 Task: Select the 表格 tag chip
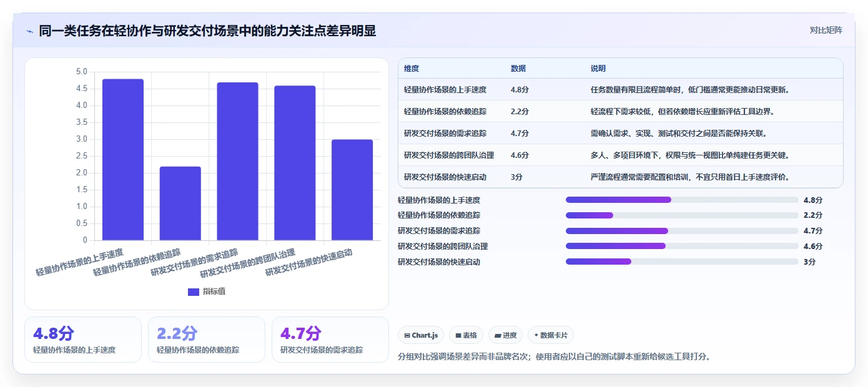[466, 335]
